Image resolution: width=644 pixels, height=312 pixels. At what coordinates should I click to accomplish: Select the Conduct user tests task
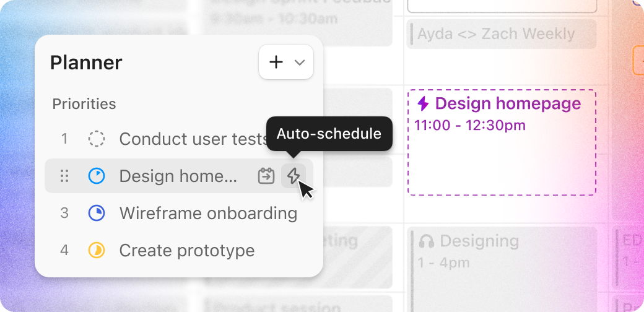[192, 139]
